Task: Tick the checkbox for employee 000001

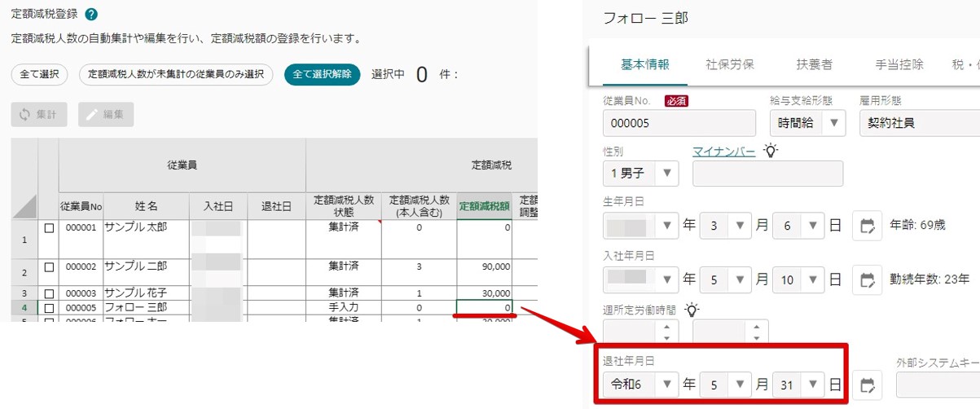Action: [49, 228]
